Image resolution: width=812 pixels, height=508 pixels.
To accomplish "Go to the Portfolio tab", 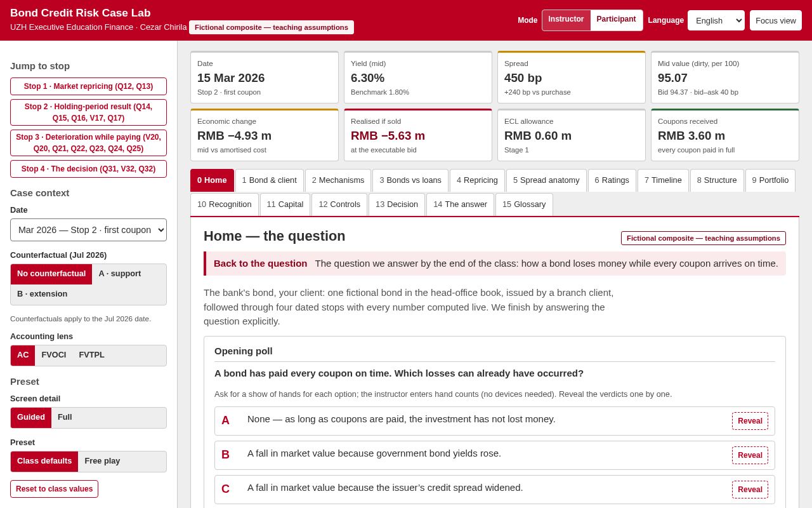I will [770, 180].
